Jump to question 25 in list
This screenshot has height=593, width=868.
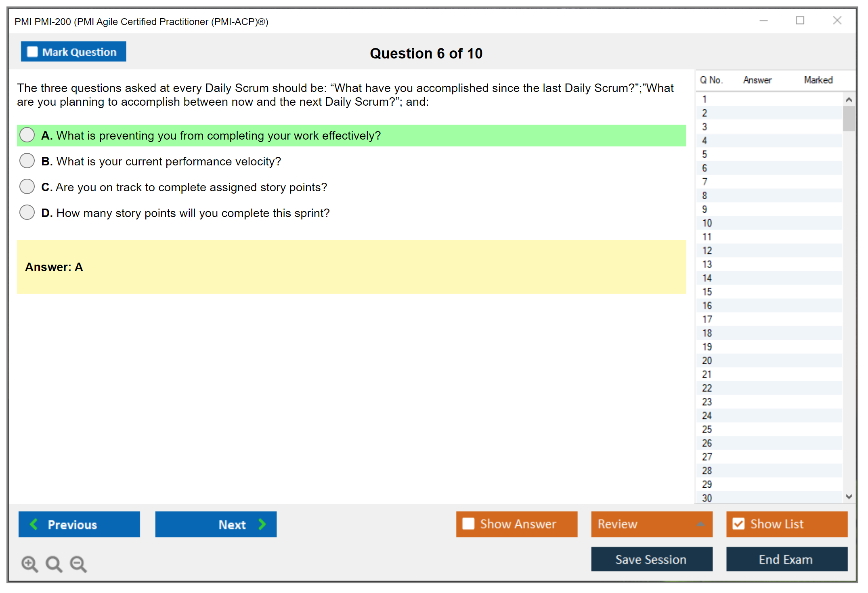pyautogui.click(x=707, y=429)
